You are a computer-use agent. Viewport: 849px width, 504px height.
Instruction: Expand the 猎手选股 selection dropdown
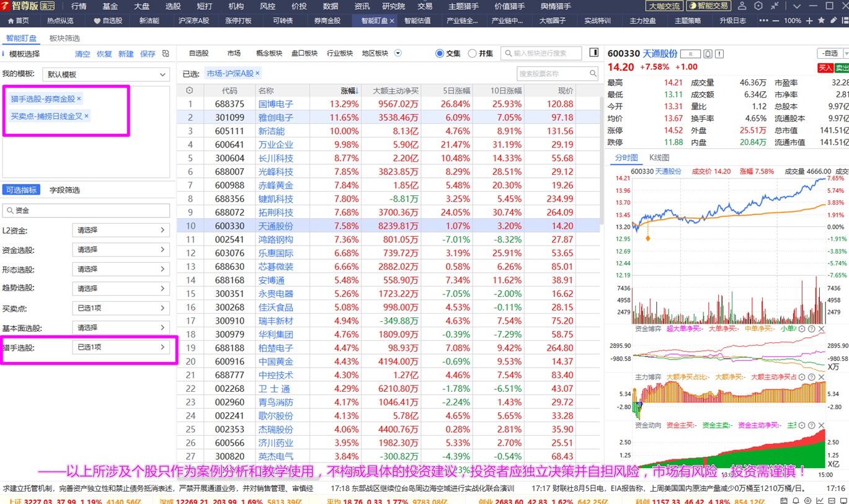tap(121, 347)
